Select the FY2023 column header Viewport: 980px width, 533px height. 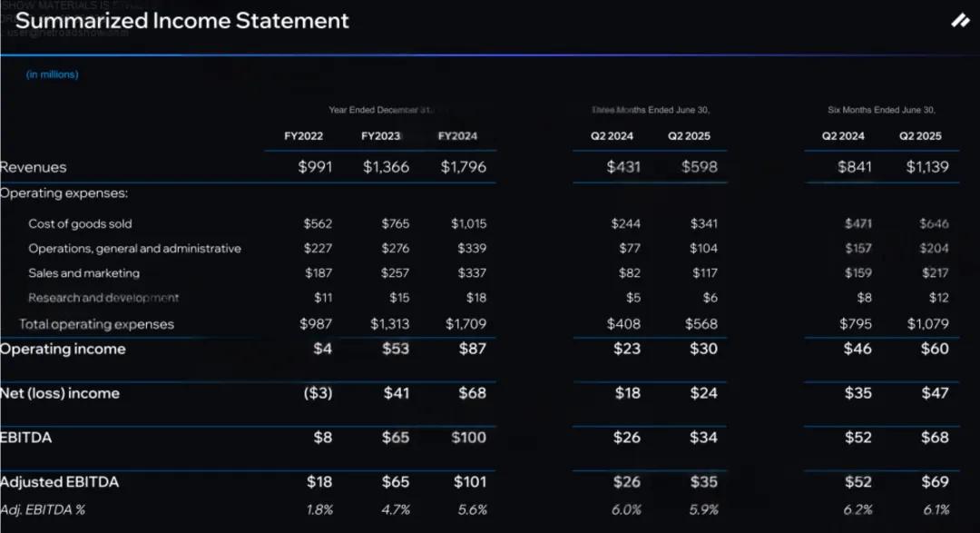pyautogui.click(x=381, y=136)
